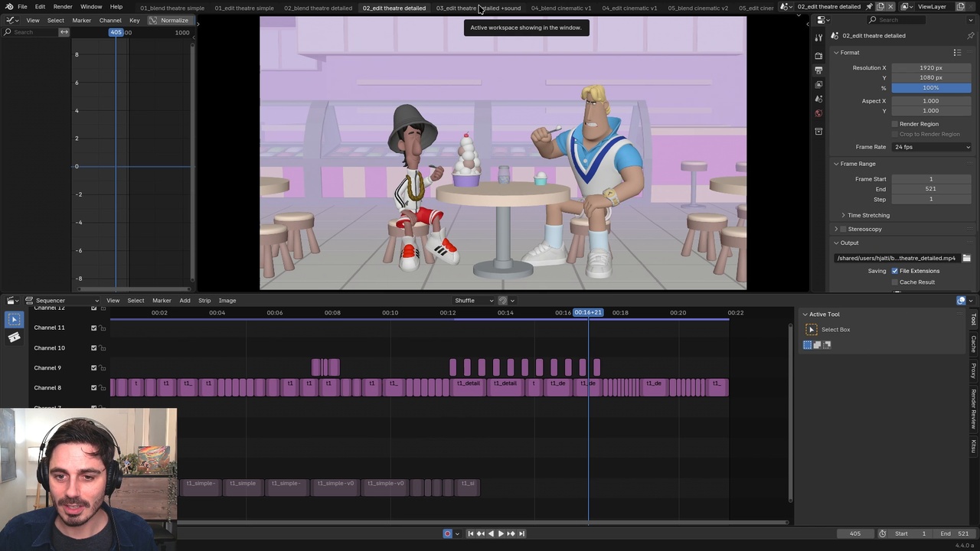
Task: Open the View Layer properties tab icon
Action: (x=818, y=84)
